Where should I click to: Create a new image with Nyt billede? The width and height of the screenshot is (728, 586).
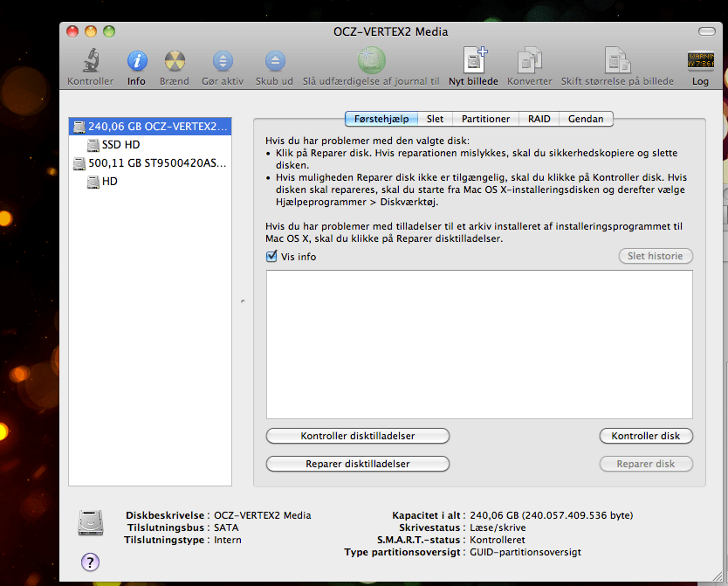click(x=473, y=62)
